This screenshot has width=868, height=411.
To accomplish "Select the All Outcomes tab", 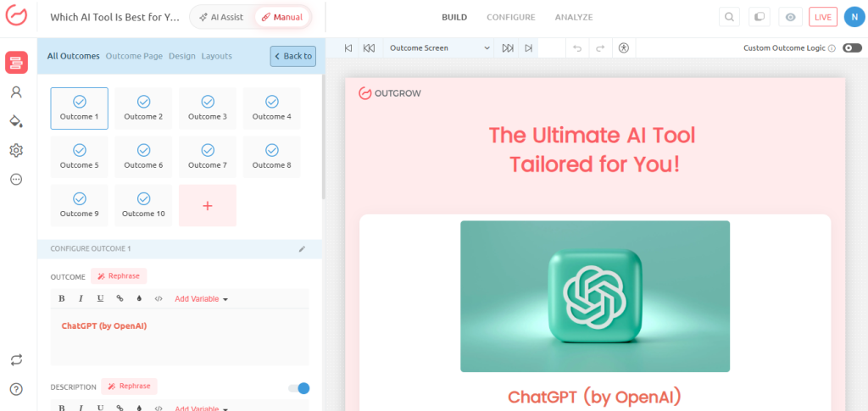I will [74, 56].
